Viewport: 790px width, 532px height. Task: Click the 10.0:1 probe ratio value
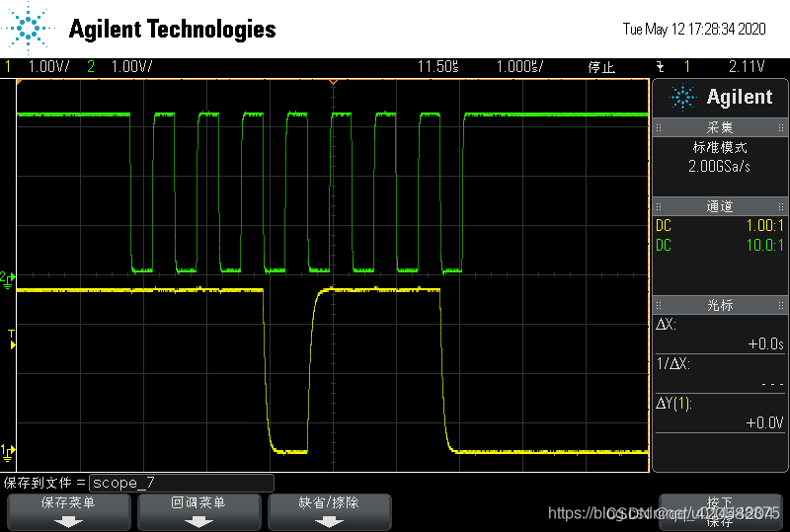click(x=764, y=246)
